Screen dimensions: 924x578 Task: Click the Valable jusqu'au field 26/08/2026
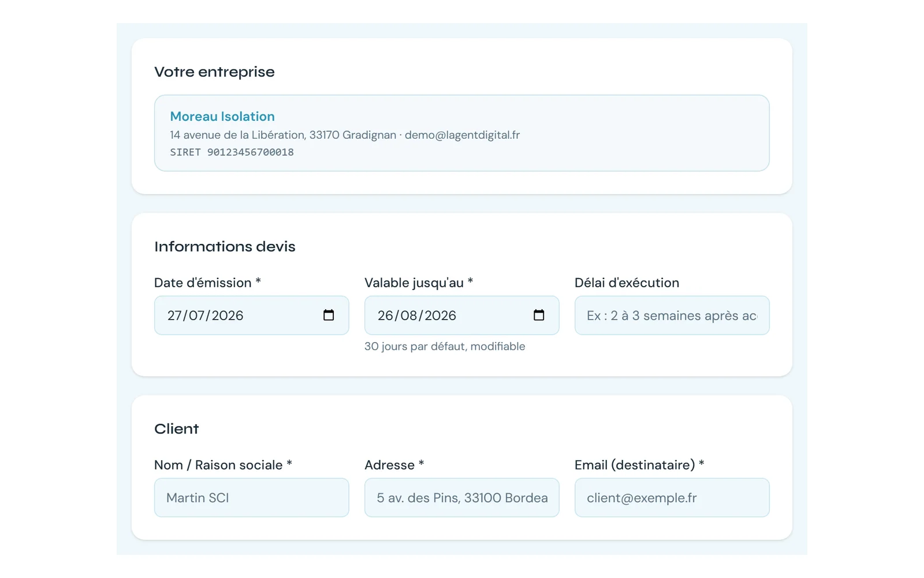[461, 315]
